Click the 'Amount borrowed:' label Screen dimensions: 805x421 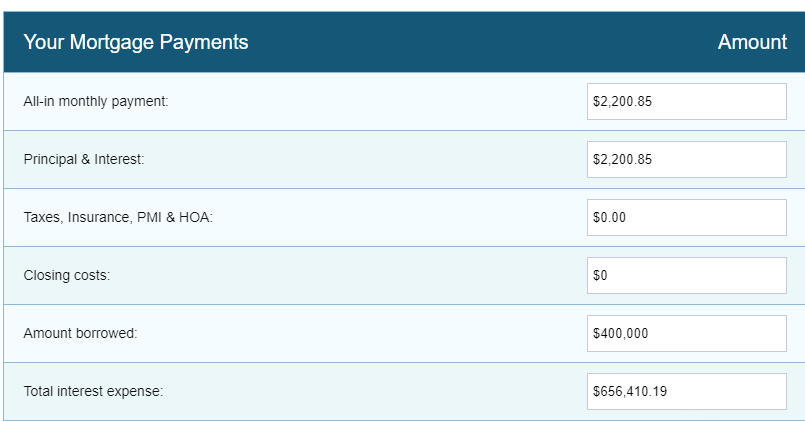[x=81, y=334]
